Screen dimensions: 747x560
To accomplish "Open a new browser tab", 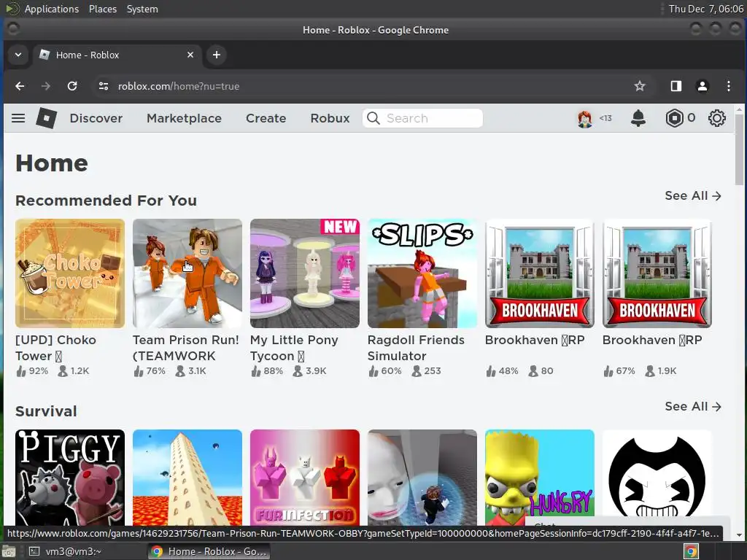I will click(x=216, y=55).
